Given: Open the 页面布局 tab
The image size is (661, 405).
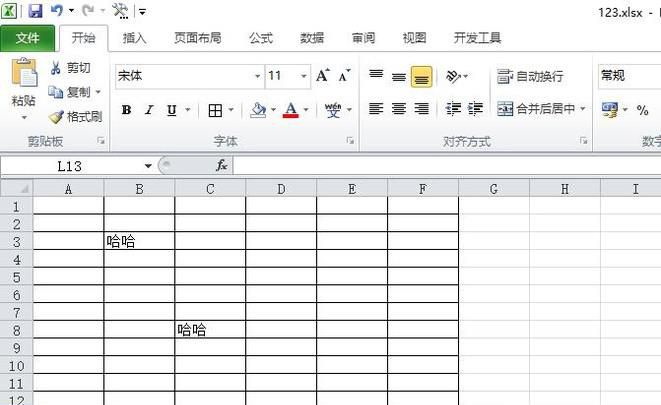Looking at the screenshot, I should [198, 38].
